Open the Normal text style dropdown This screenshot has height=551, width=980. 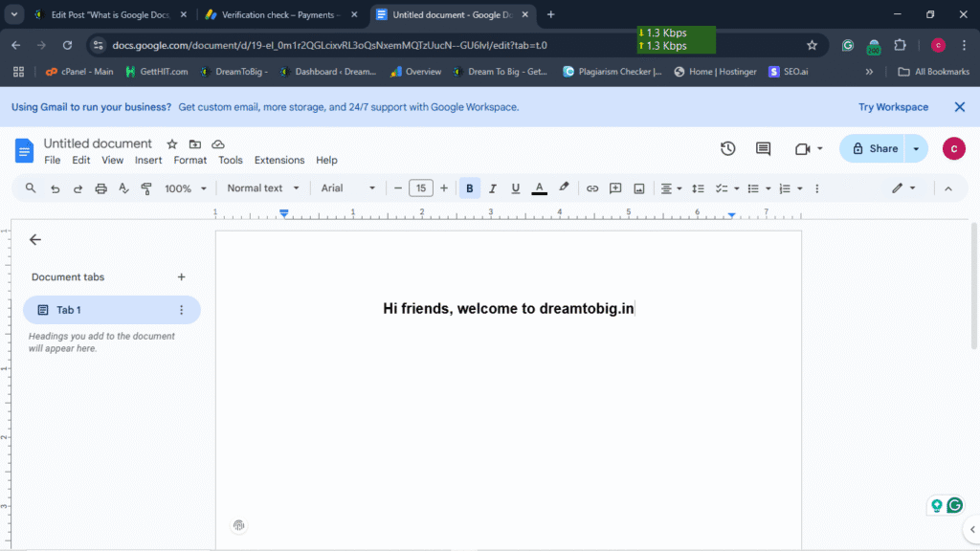[x=263, y=188]
